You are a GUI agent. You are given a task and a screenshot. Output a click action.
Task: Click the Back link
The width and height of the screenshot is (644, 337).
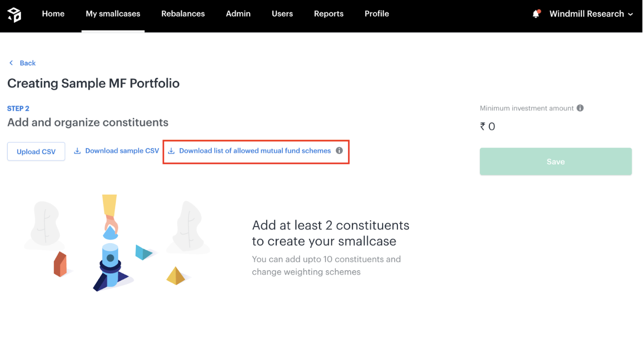(28, 63)
